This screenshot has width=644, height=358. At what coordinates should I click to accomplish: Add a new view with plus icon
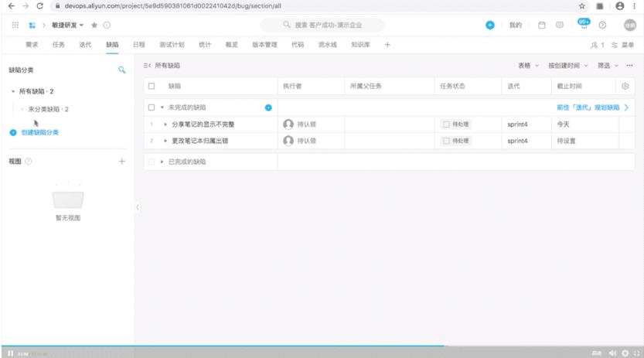pyautogui.click(x=121, y=162)
